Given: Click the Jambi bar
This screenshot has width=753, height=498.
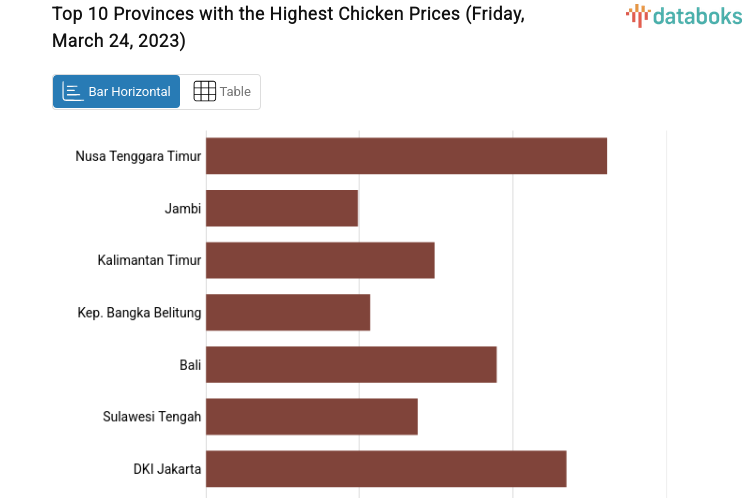Looking at the screenshot, I should [282, 208].
